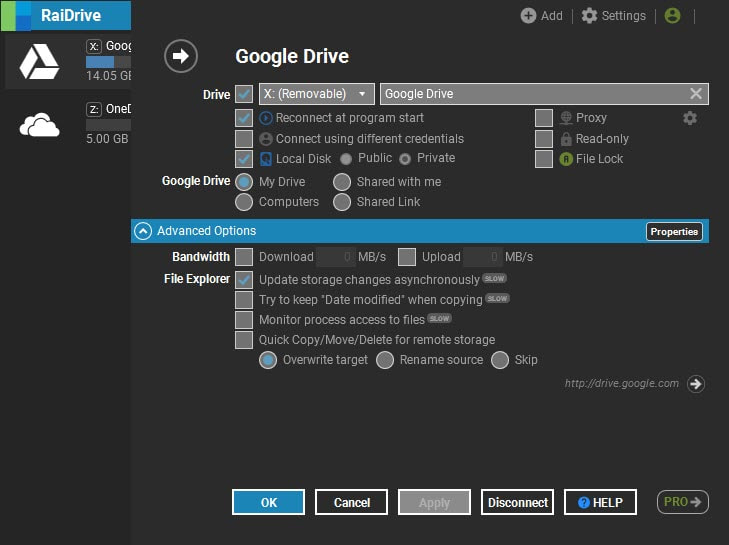Screen dimensions: 729x545
Task: Uncheck Update storage changes asynchronously
Action: 244,280
